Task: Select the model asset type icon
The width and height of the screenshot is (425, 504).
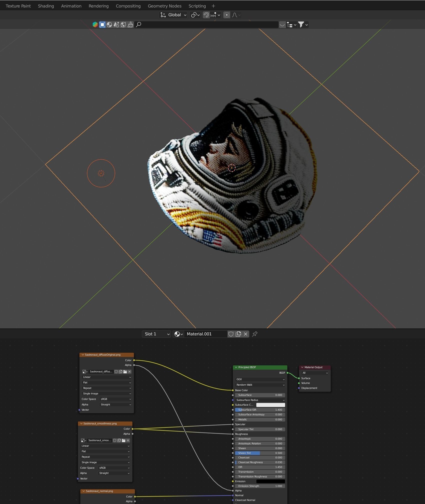Action: (102, 25)
